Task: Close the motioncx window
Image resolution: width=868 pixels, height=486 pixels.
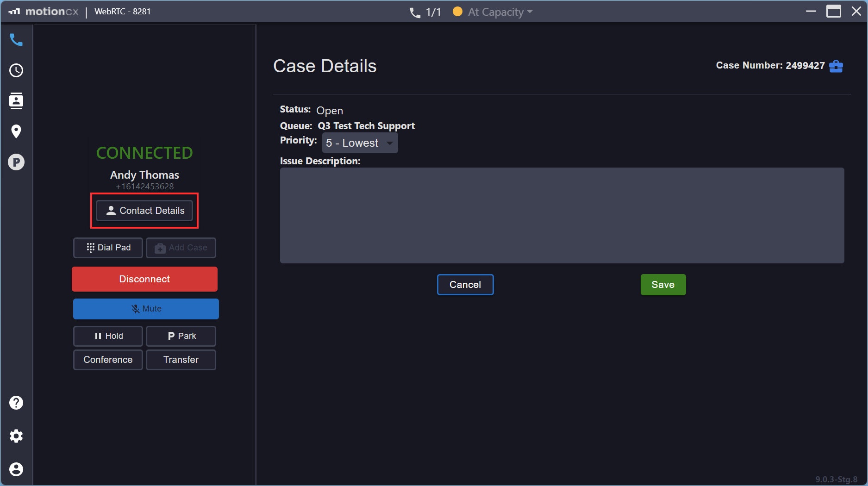Action: [x=856, y=12]
